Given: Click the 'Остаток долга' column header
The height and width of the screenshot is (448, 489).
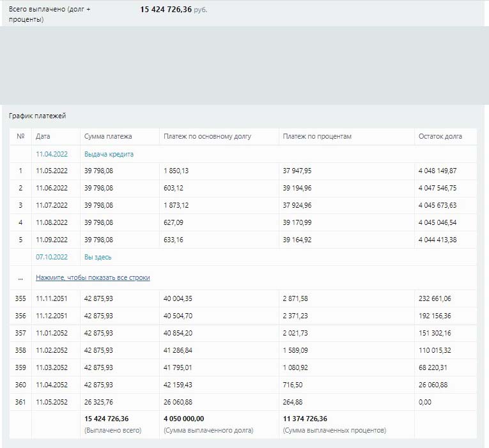Looking at the screenshot, I should [440, 136].
